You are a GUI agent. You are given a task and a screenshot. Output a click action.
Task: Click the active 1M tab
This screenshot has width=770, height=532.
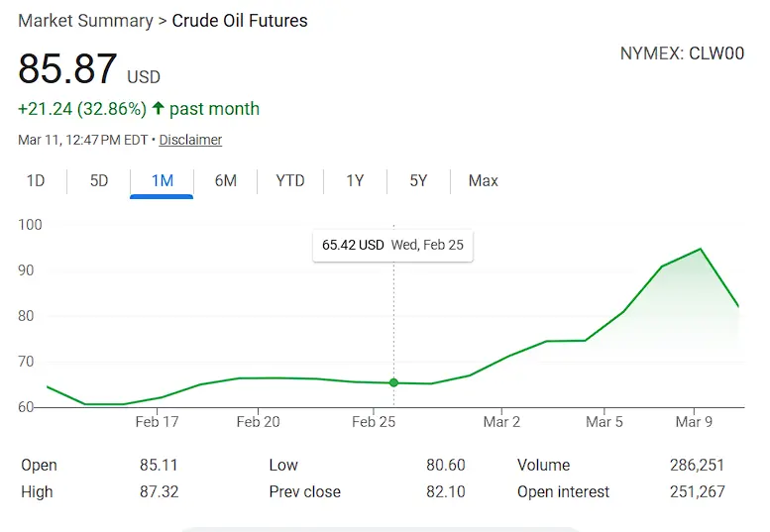162,180
